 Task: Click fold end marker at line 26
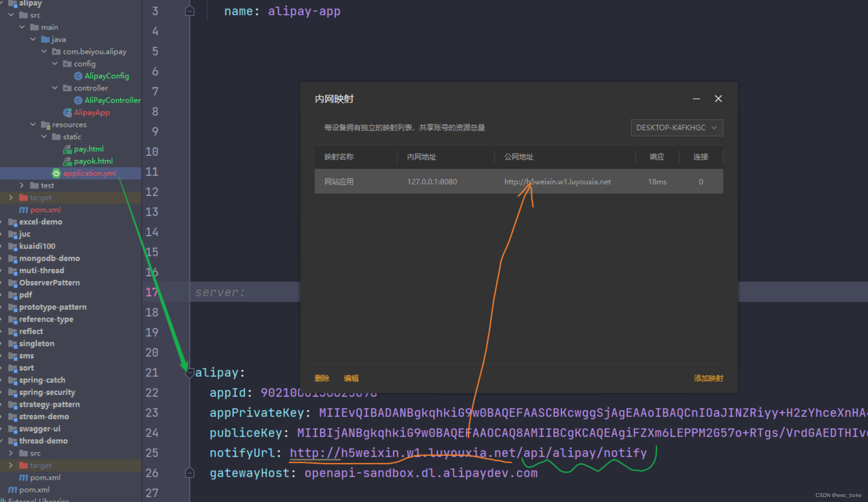click(x=189, y=473)
